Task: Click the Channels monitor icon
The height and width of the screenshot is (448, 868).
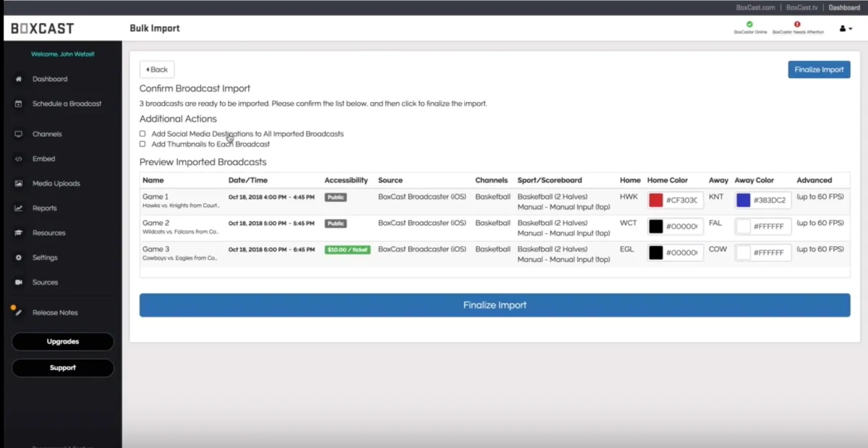Action: tap(18, 134)
